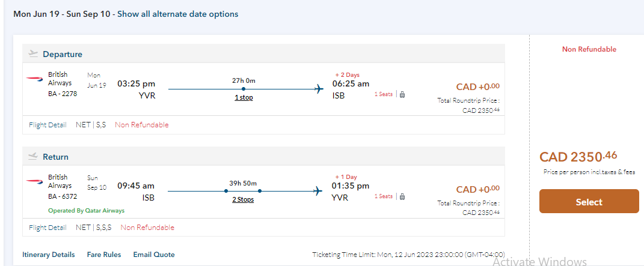
Task: Click Non Refundable label in return row
Action: pyautogui.click(x=147, y=228)
